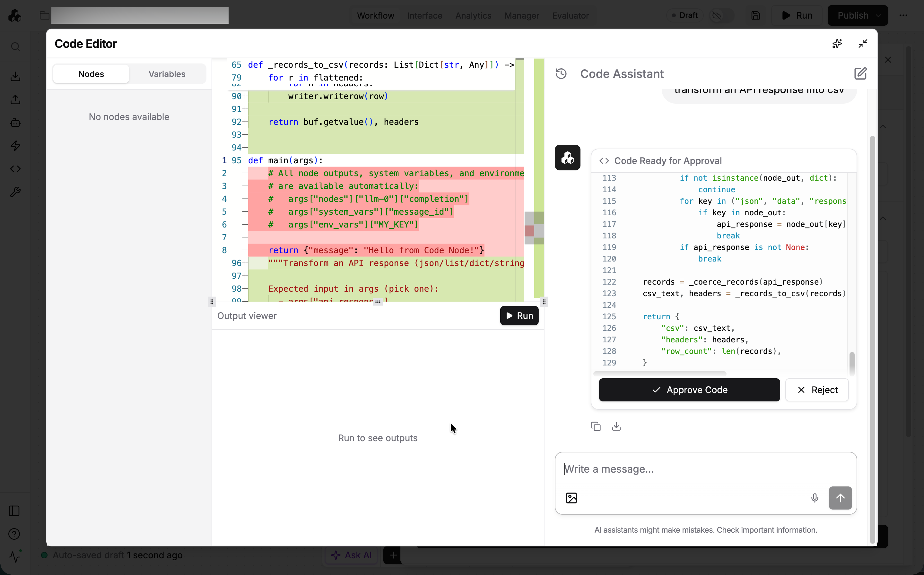Start new chat with edit icon
924x575 pixels.
coord(860,73)
